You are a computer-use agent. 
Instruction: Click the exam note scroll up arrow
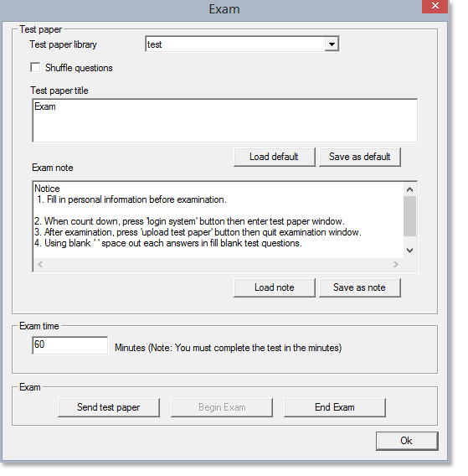point(409,189)
